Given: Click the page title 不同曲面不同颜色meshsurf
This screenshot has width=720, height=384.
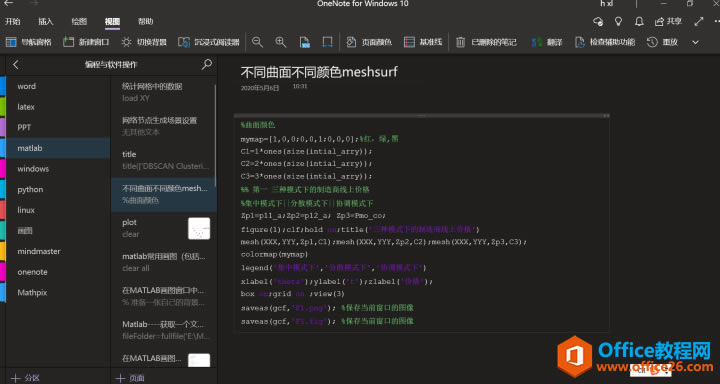Looking at the screenshot, I should click(x=319, y=72).
